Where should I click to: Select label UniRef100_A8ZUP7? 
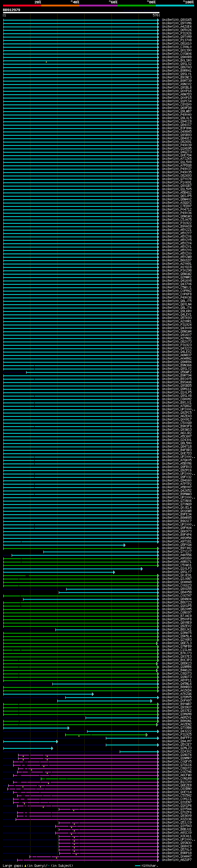tap(177, 860)
